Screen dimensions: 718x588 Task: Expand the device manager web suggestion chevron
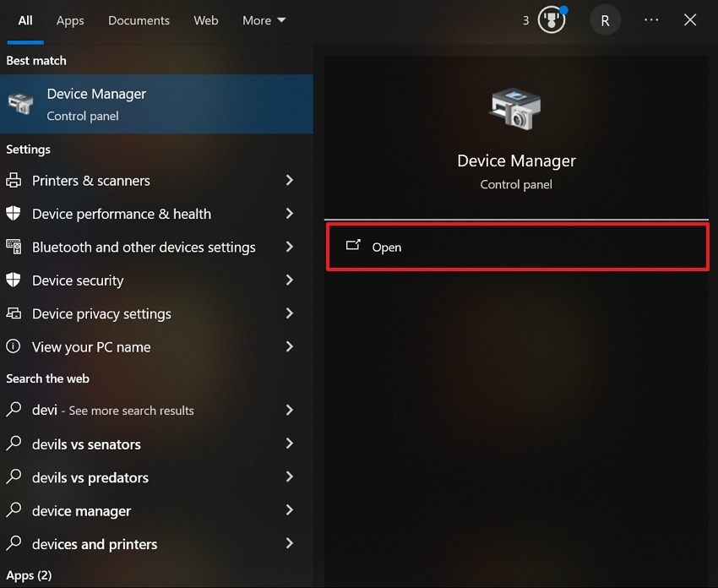(290, 511)
